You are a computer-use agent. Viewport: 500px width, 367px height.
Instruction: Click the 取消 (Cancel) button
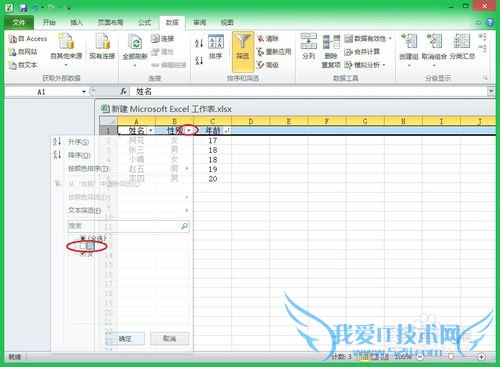click(x=169, y=339)
